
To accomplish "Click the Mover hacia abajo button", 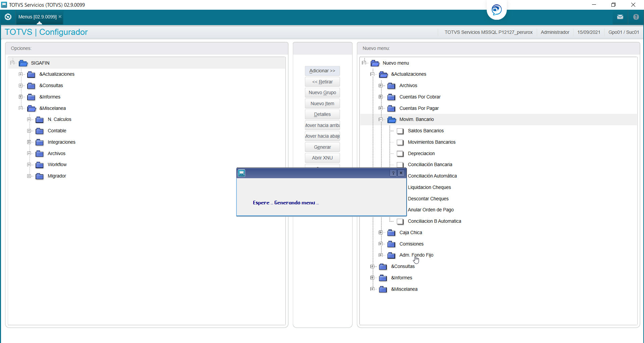I will click(x=322, y=136).
